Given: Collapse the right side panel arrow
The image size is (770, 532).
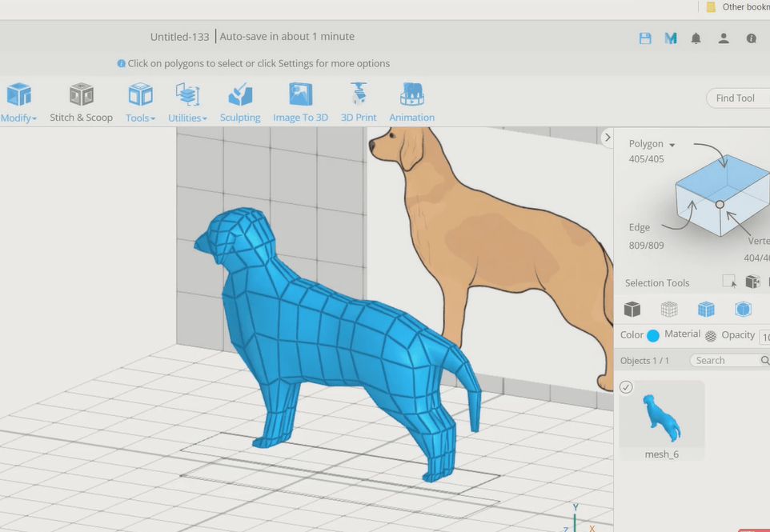Looking at the screenshot, I should click(x=607, y=138).
